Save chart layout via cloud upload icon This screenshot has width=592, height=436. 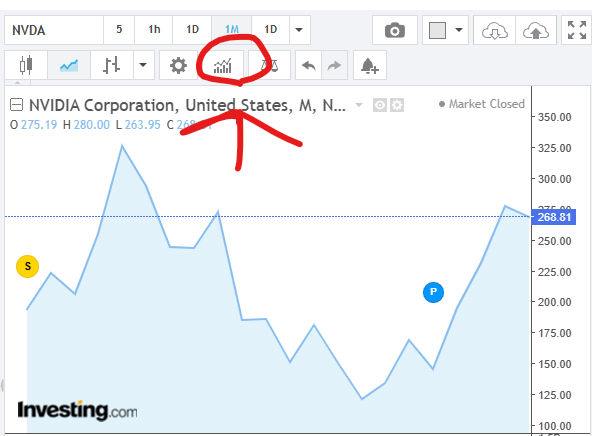point(536,30)
